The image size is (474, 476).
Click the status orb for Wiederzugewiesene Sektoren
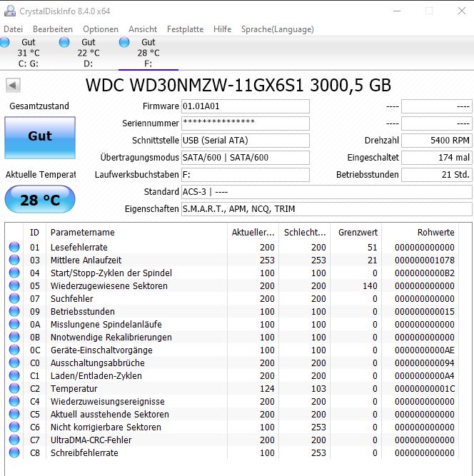14,285
